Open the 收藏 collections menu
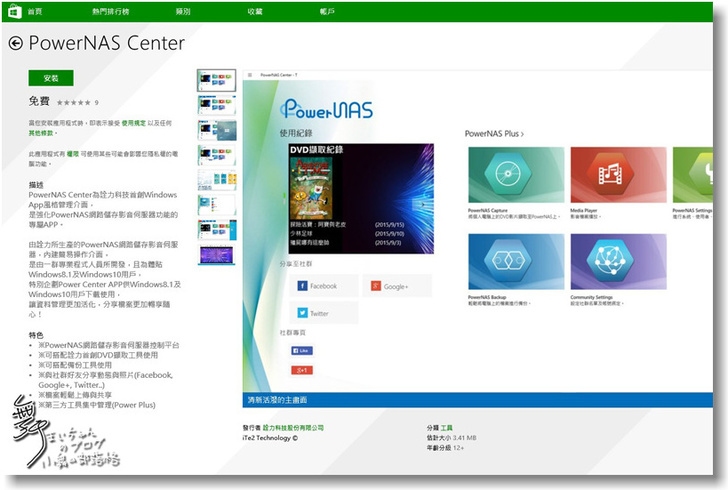This screenshot has width=728, height=490. pyautogui.click(x=255, y=12)
